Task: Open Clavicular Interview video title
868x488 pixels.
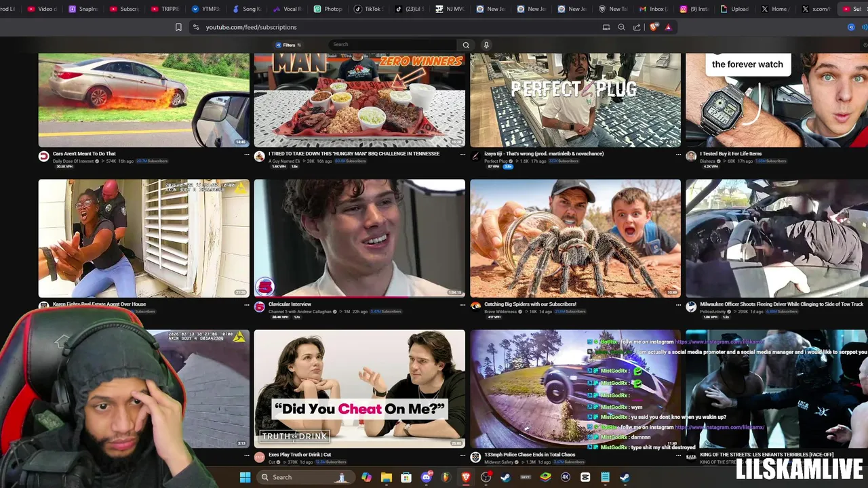Action: pyautogui.click(x=290, y=304)
